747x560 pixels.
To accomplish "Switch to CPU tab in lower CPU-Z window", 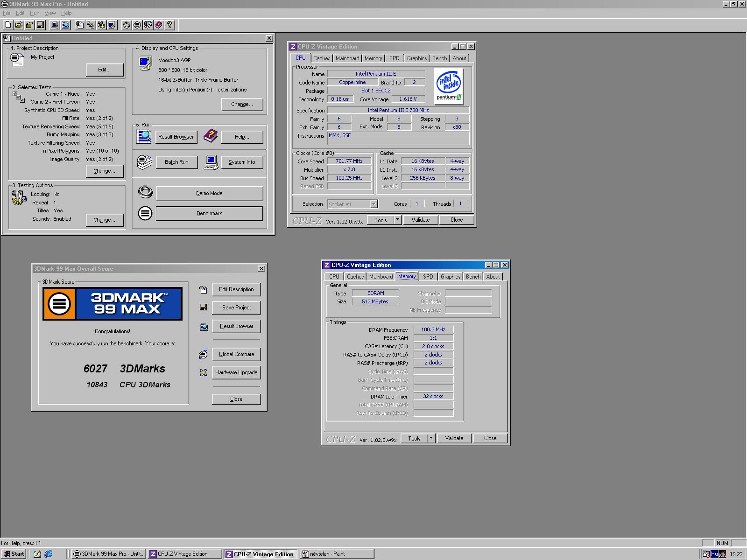I will pyautogui.click(x=334, y=277).
